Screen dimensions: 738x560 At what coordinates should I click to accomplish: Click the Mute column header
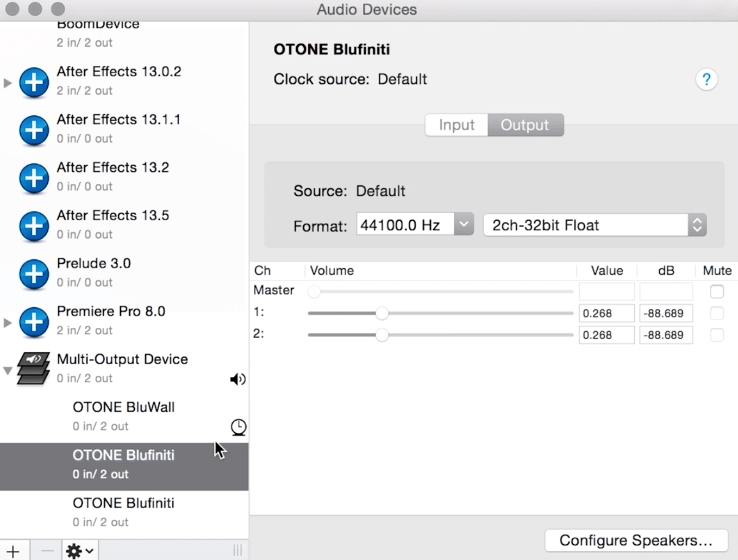[x=717, y=271]
